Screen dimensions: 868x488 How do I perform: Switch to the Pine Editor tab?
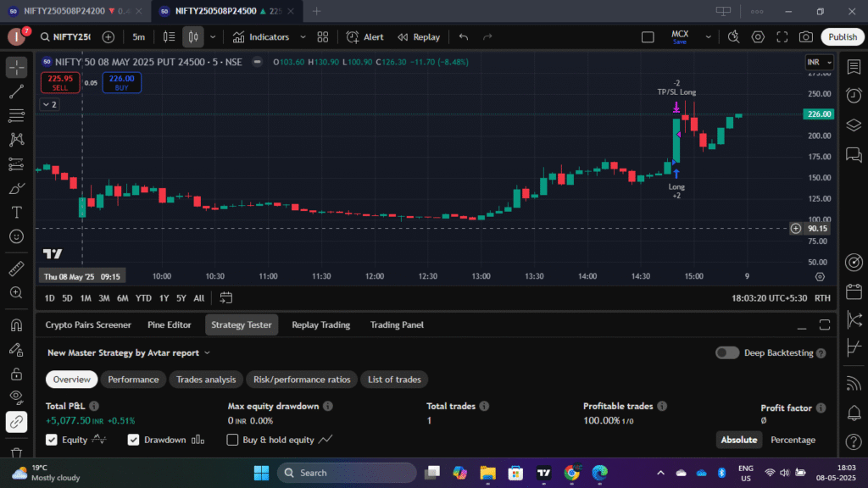click(x=170, y=324)
